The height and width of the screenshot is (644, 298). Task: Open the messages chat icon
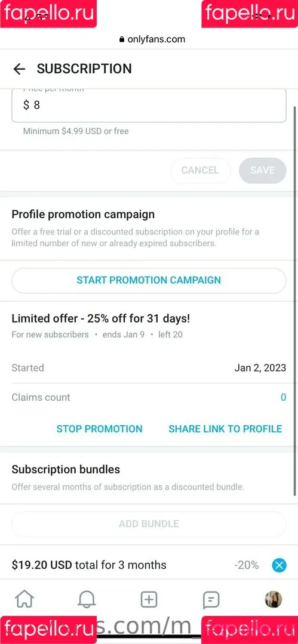tap(211, 600)
